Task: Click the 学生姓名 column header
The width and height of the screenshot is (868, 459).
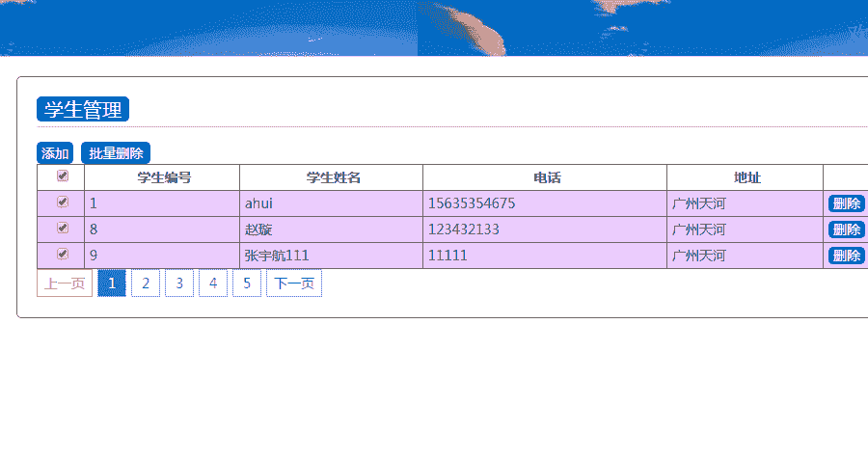Action: coord(333,177)
